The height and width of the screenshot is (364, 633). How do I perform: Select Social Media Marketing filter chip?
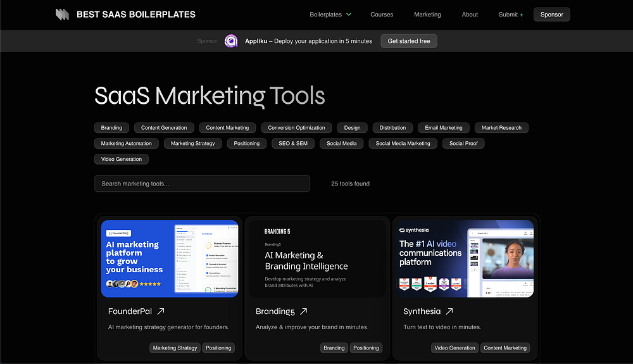coord(403,143)
